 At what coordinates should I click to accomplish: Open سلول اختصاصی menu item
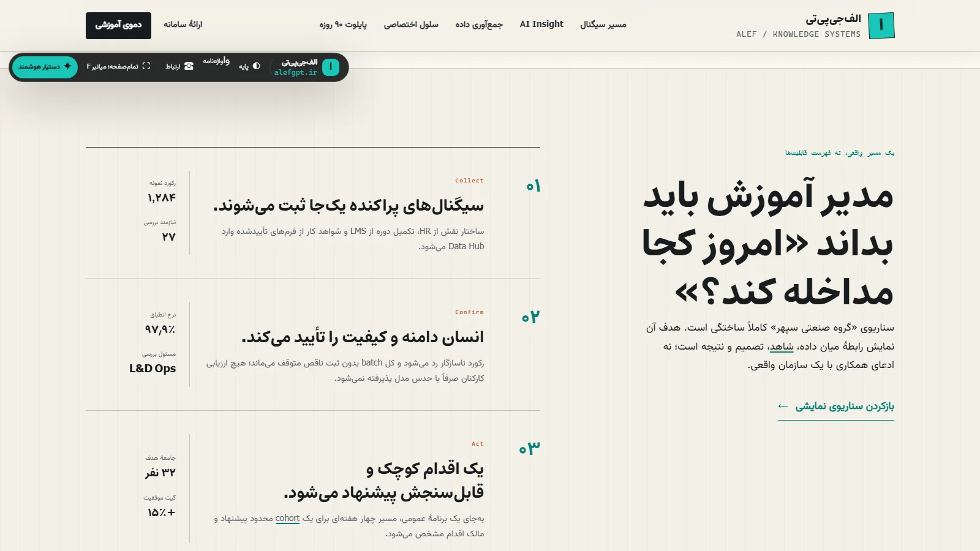click(411, 24)
